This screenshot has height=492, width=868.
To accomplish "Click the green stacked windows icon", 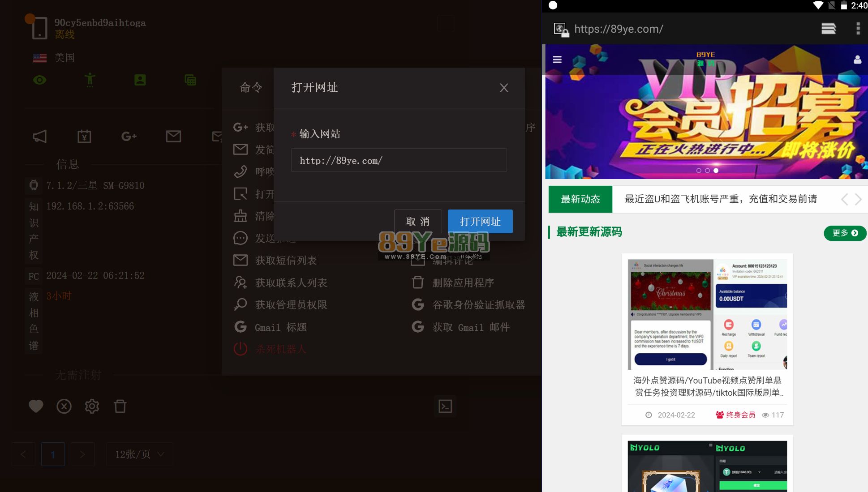I will pyautogui.click(x=190, y=80).
